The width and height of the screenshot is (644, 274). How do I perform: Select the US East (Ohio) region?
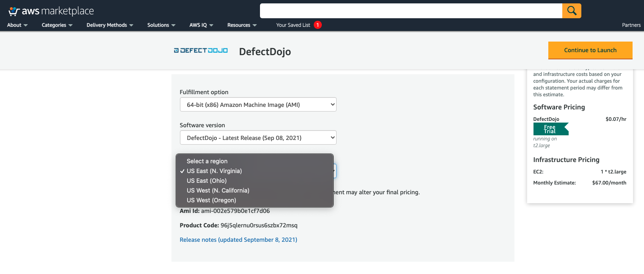coord(207,180)
